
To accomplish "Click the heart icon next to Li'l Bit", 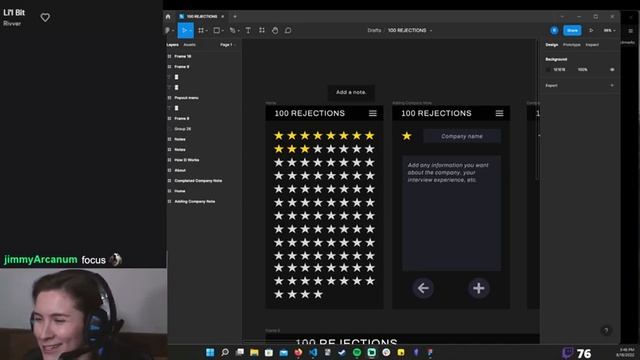I will [x=45, y=18].
